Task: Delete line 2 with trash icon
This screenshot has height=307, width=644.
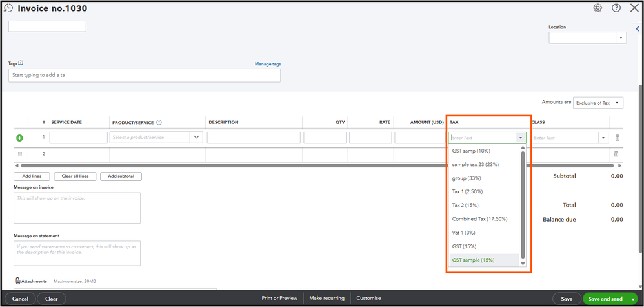Action: click(616, 154)
